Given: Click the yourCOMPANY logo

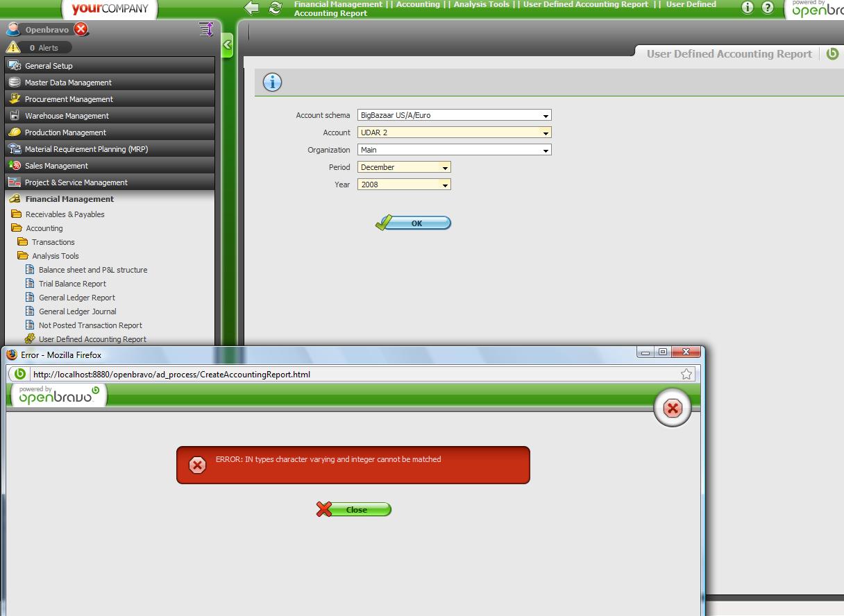Looking at the screenshot, I should [x=110, y=9].
